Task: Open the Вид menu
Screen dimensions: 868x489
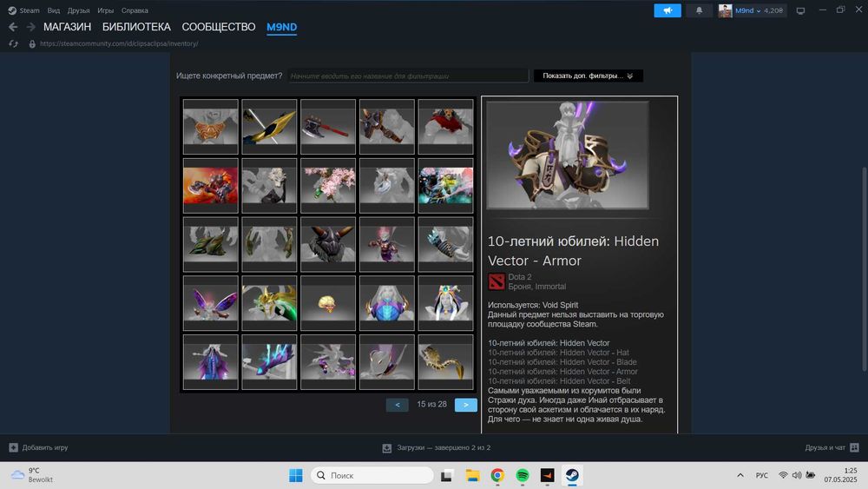Action: click(x=54, y=10)
